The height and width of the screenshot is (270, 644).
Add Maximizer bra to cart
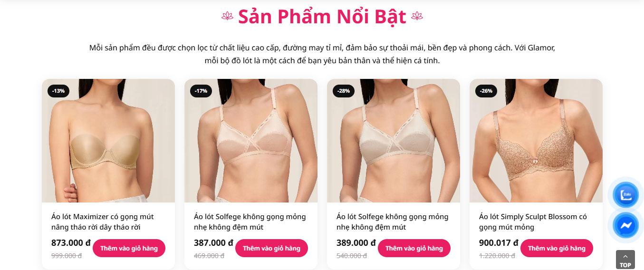click(129, 248)
